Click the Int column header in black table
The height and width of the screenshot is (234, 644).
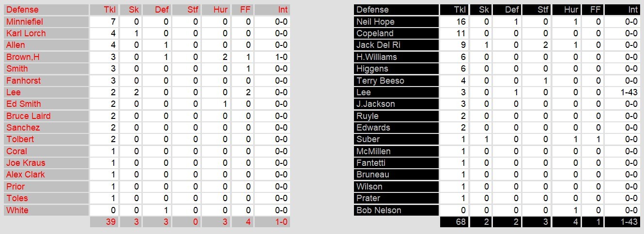click(632, 10)
